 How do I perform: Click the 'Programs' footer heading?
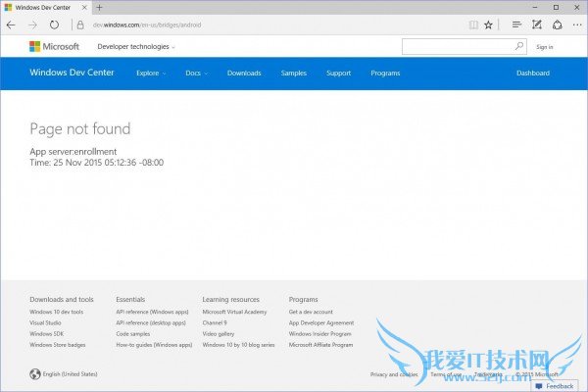303,299
